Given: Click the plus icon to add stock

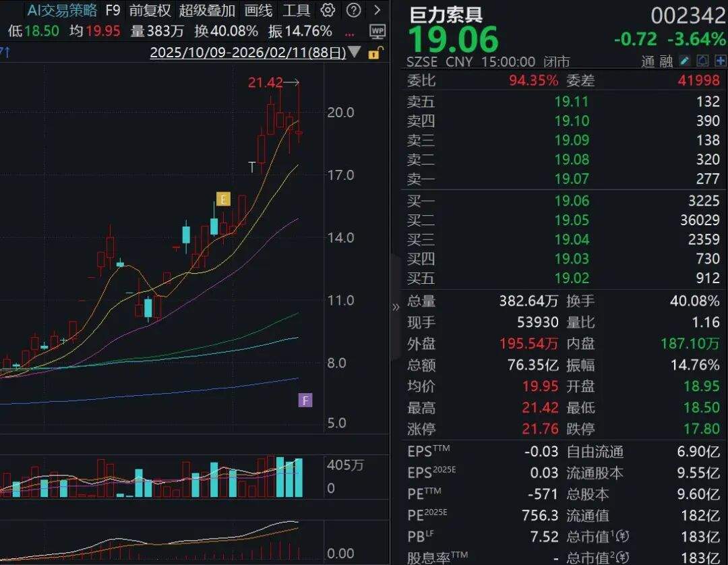Looking at the screenshot, I should point(721,61).
